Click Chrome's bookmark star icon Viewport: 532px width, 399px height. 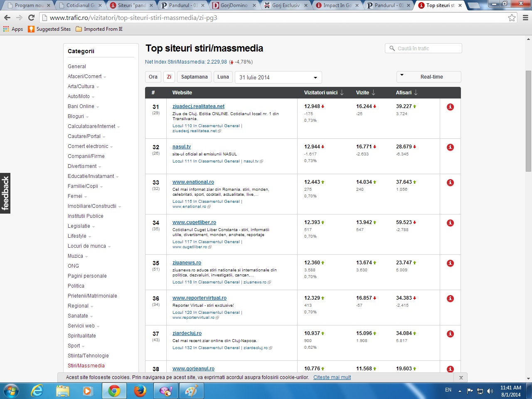tap(512, 18)
